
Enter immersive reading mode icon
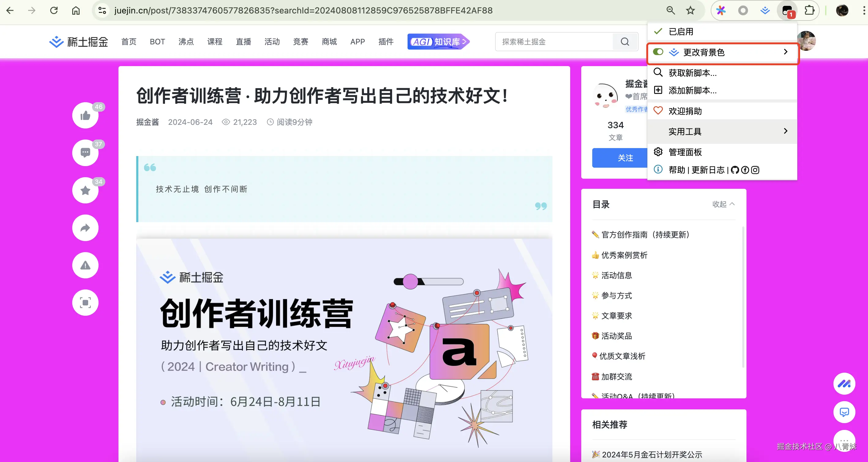point(85,303)
